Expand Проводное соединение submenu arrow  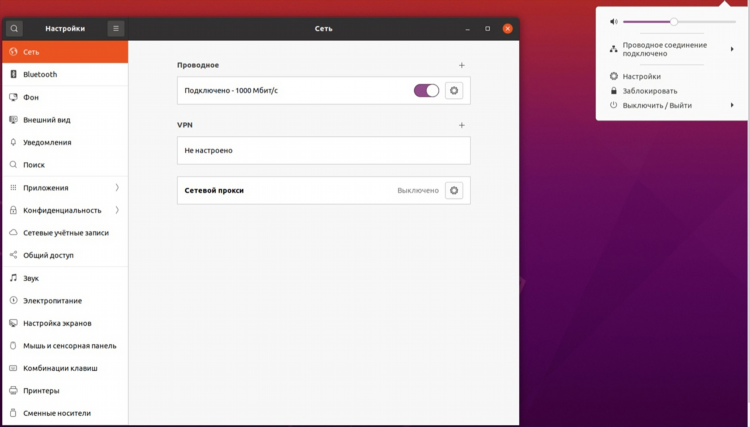(x=732, y=49)
